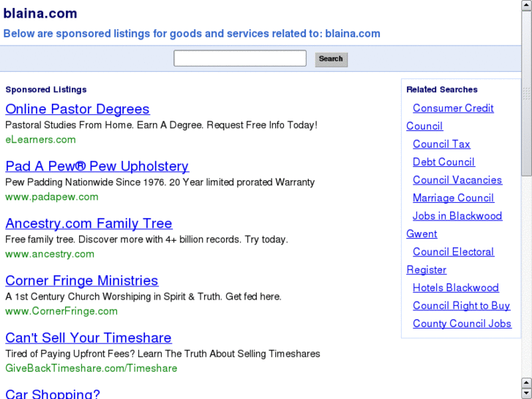This screenshot has height=399, width=532.
Task: Click the Free family tree description
Action: pos(146,239)
